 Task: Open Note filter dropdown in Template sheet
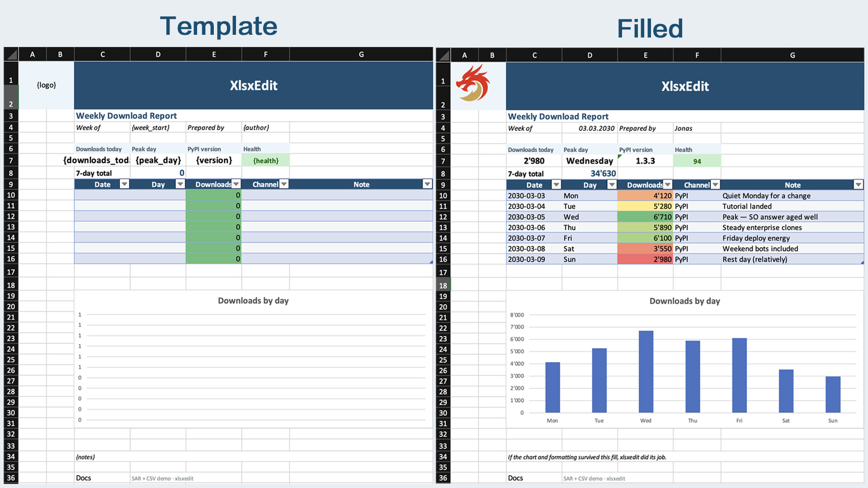[x=427, y=184]
